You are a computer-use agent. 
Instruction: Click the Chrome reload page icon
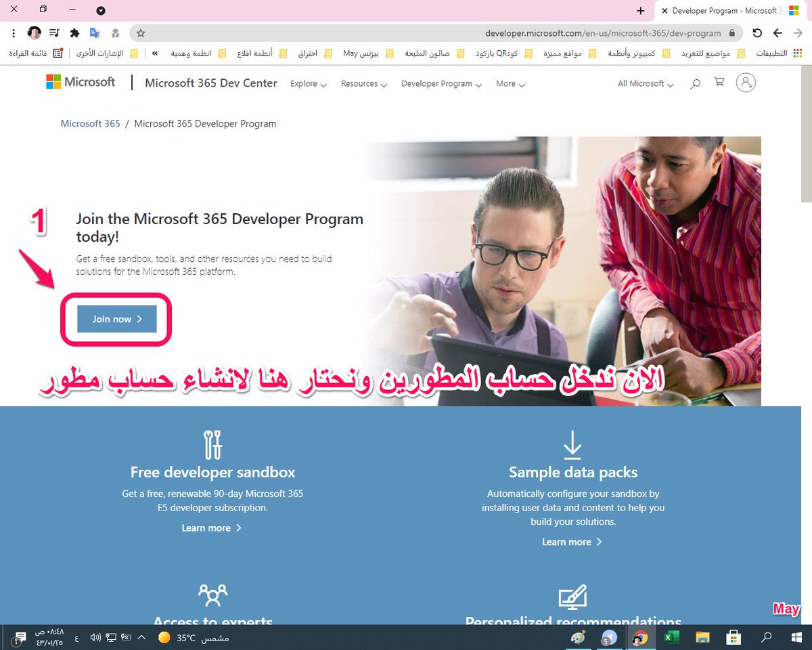tap(757, 32)
